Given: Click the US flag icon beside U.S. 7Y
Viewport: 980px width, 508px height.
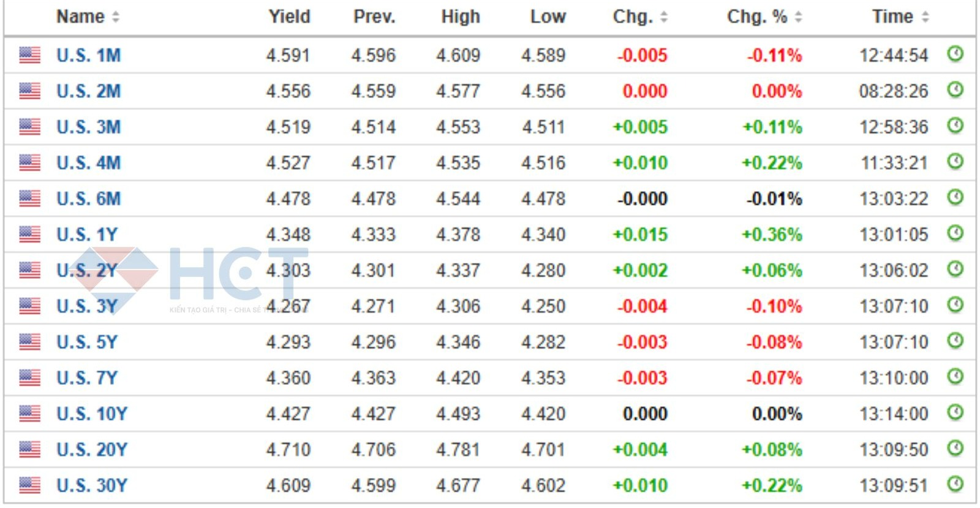Looking at the screenshot, I should point(29,378).
